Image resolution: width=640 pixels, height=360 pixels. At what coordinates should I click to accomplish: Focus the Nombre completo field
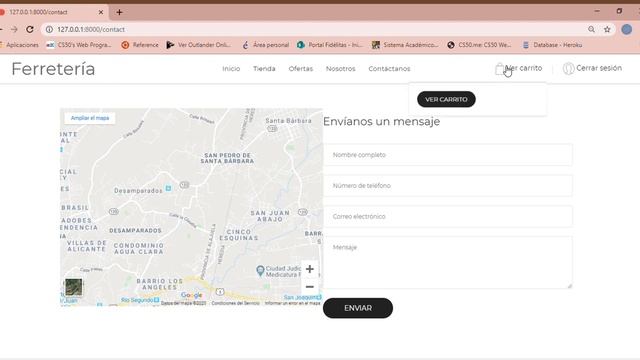(448, 155)
